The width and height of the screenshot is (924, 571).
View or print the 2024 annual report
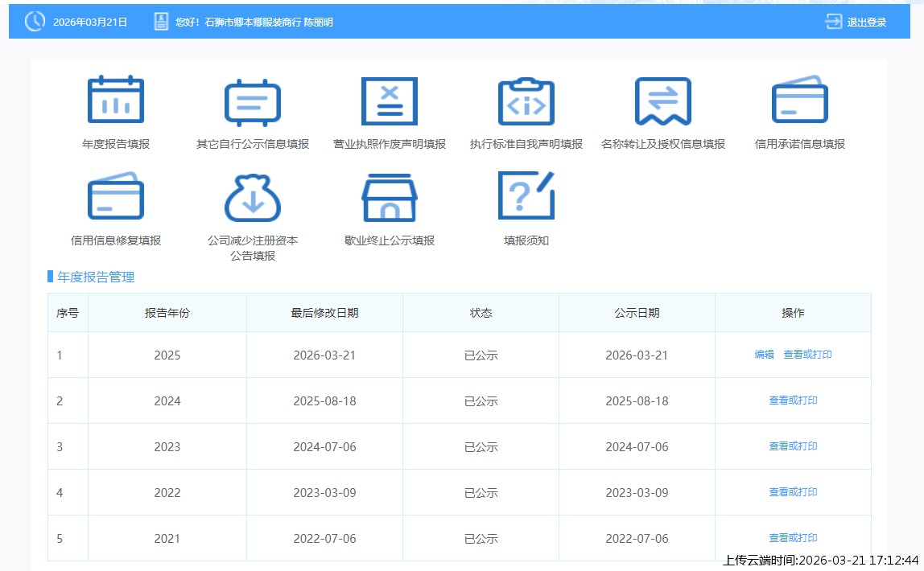click(x=793, y=401)
